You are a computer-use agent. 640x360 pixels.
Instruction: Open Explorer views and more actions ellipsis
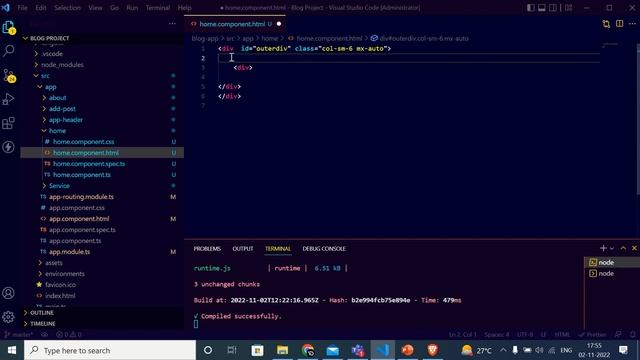click(172, 24)
